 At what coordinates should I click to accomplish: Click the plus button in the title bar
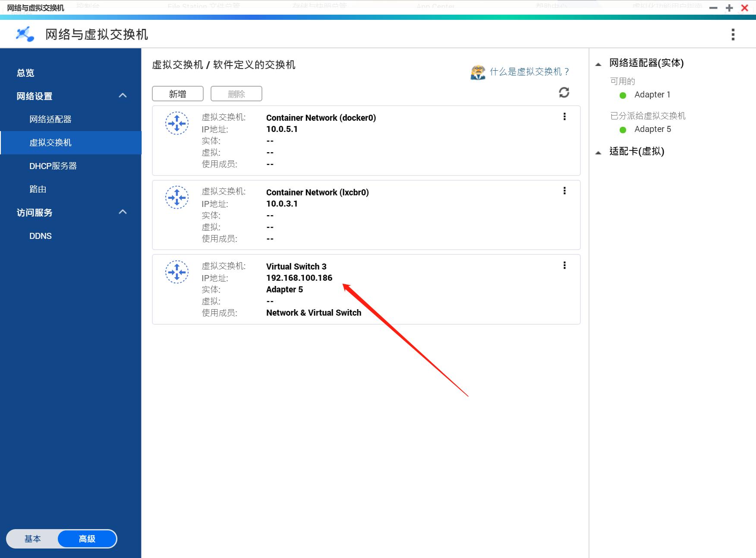(x=729, y=8)
